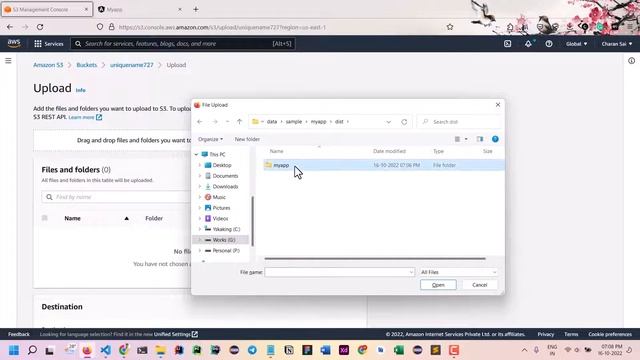Toggle the S3 left navigation hamburger menu
The width and height of the screenshot is (640, 360).
8,61
